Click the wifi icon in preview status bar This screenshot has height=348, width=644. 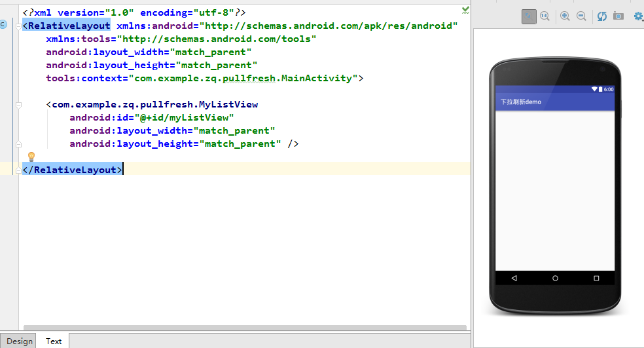coord(594,89)
